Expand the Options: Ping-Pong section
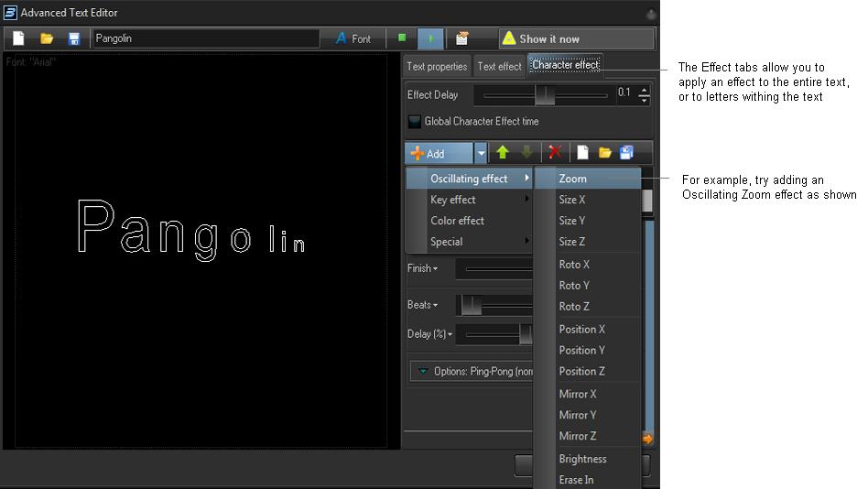This screenshot has height=489, width=868. point(423,371)
